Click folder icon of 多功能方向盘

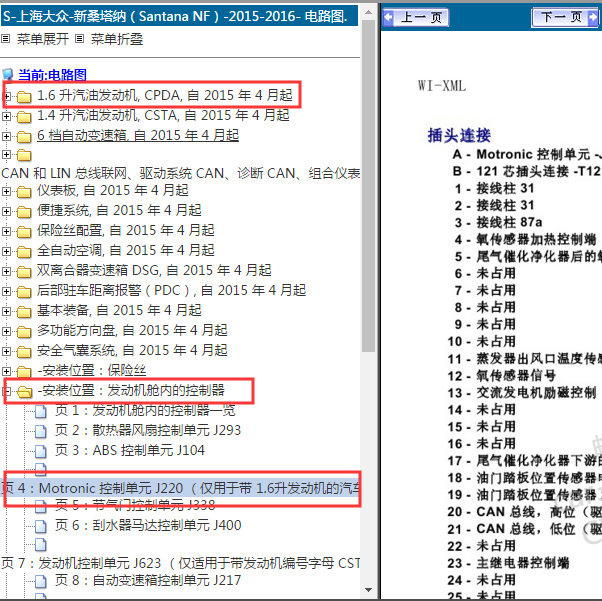click(x=24, y=332)
